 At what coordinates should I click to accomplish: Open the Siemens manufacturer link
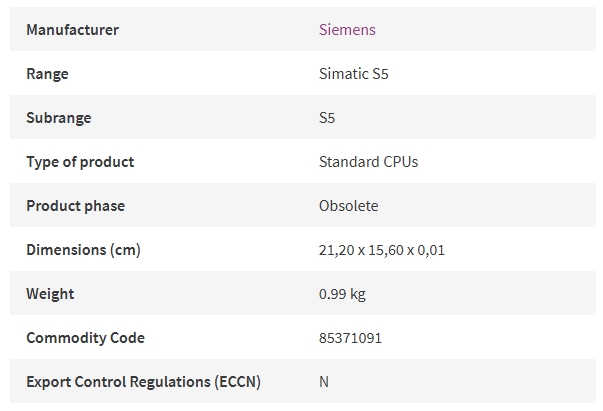click(x=347, y=30)
